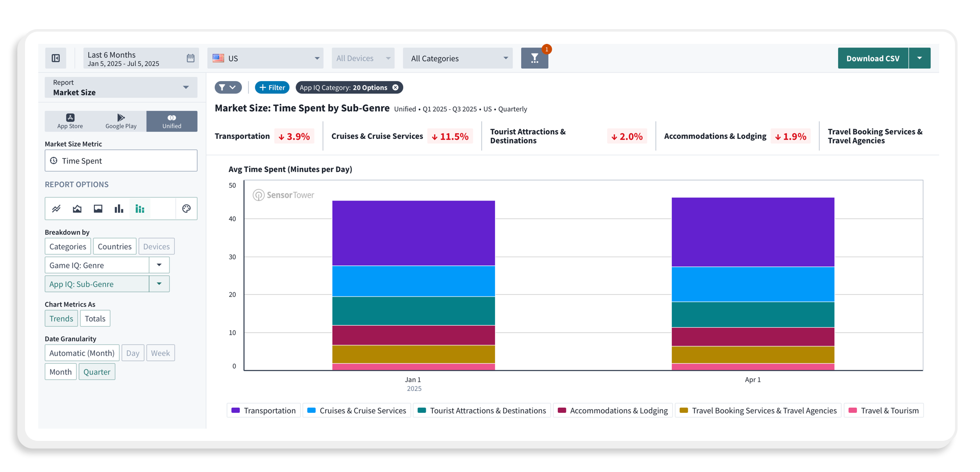980x472 pixels.
Task: Select the line chart icon
Action: coord(56,209)
